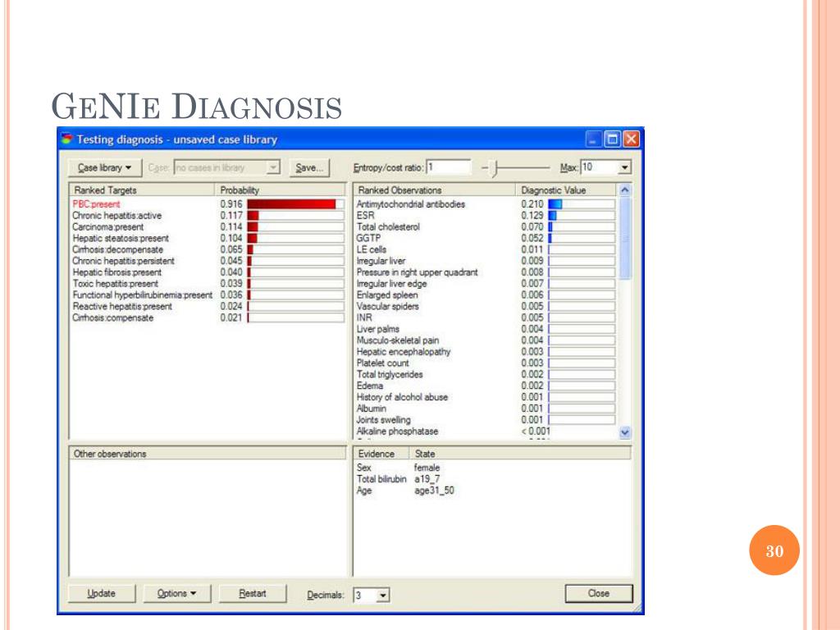
Task: Select Hepatic encephalopathy observation
Action: pos(486,351)
